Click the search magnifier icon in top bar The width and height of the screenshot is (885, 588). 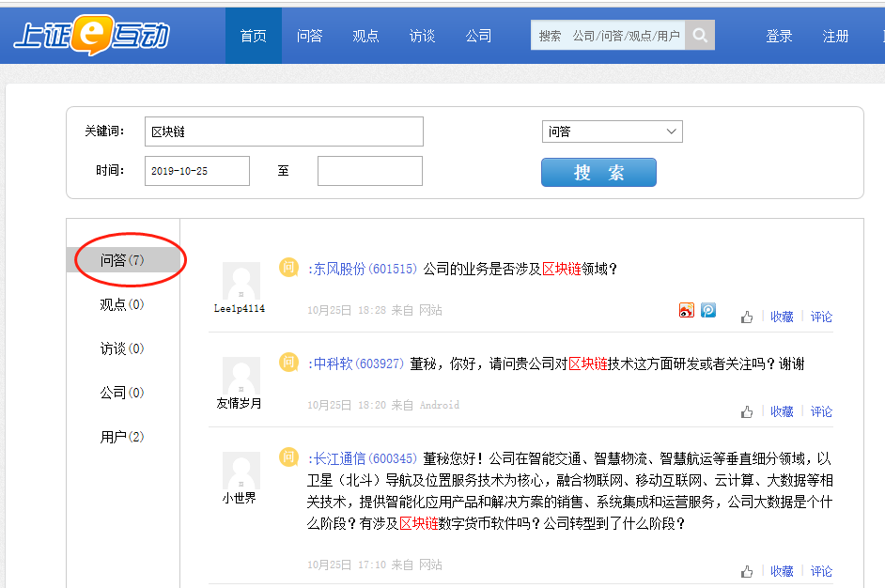[700, 34]
